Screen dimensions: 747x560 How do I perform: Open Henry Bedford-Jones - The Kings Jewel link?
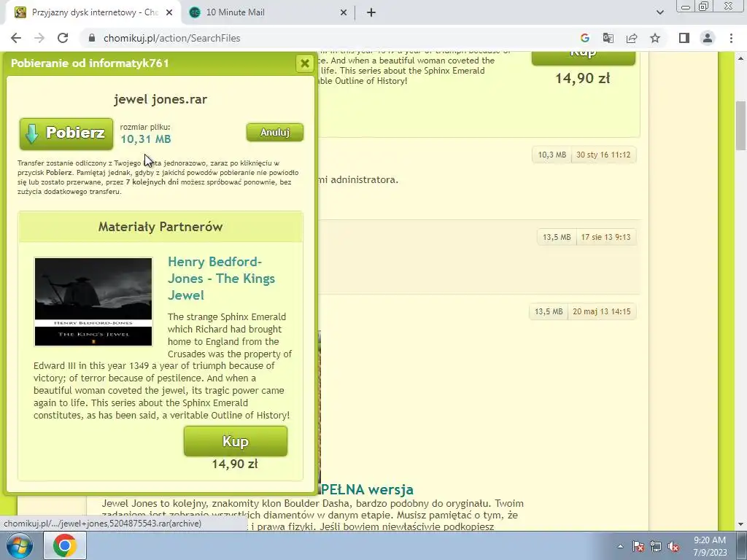pos(222,278)
